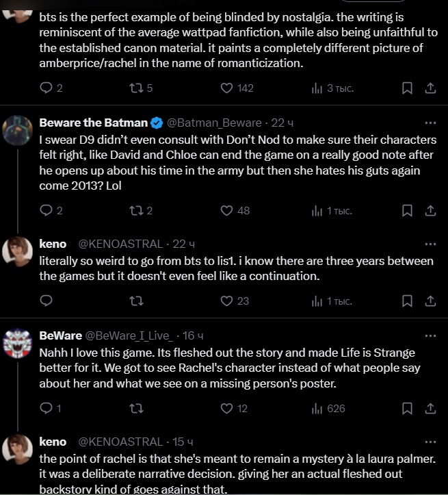This screenshot has width=448, height=495.
Task: Retweet Beware the Batman's tweet
Action: [136, 211]
